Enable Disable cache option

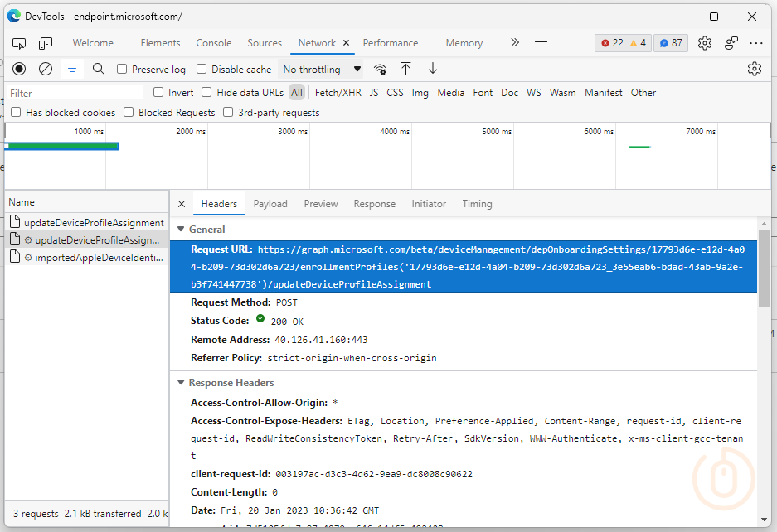coord(202,69)
